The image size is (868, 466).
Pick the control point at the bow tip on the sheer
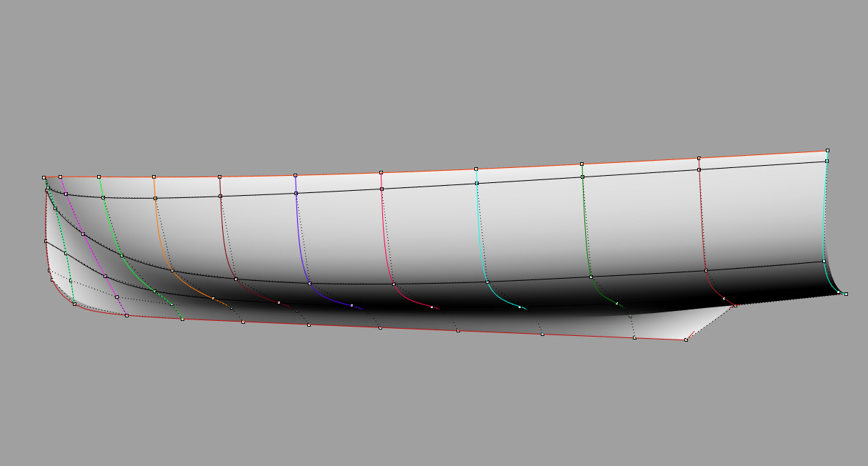pyautogui.click(x=44, y=177)
